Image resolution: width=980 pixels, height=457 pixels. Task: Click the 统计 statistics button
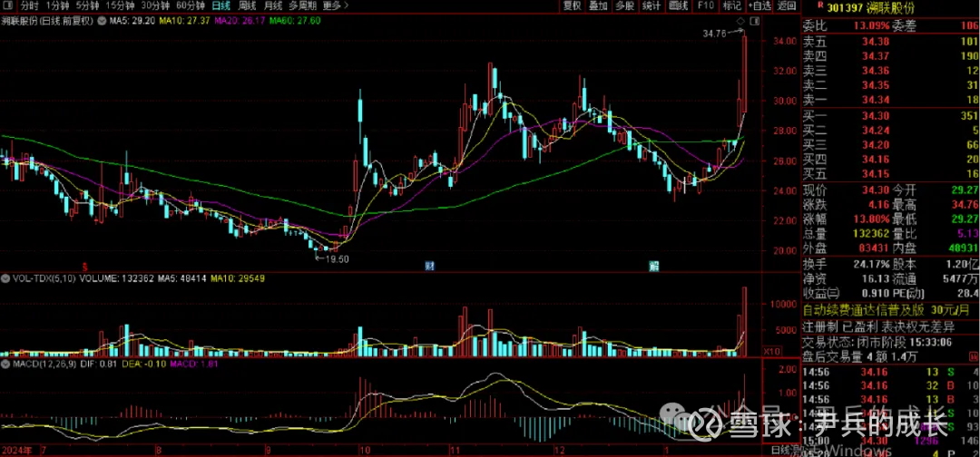[651, 5]
